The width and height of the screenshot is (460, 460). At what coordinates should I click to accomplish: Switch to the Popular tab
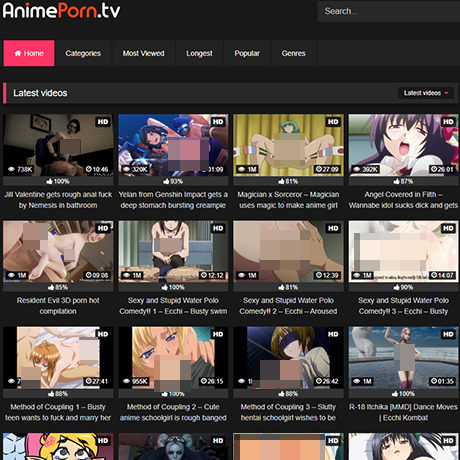[x=247, y=53]
